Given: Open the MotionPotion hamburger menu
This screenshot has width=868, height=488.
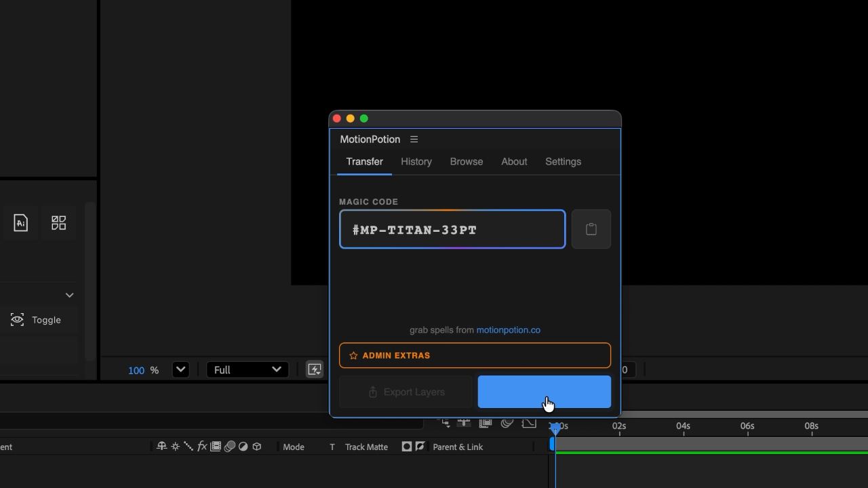Looking at the screenshot, I should (x=414, y=140).
